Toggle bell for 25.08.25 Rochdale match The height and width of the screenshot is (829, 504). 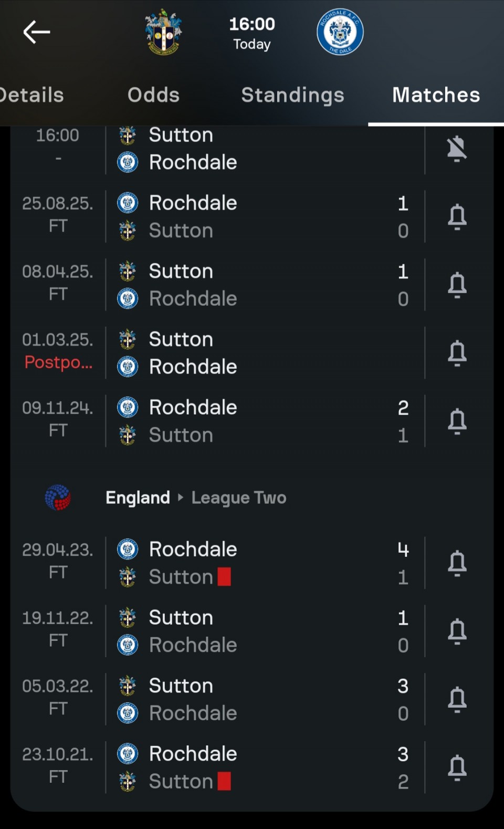click(x=457, y=216)
